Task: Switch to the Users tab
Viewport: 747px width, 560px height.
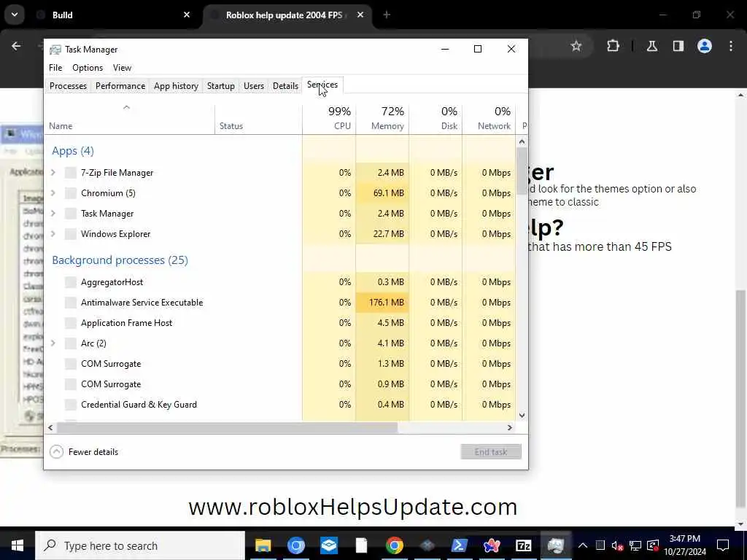Action: pos(253,86)
